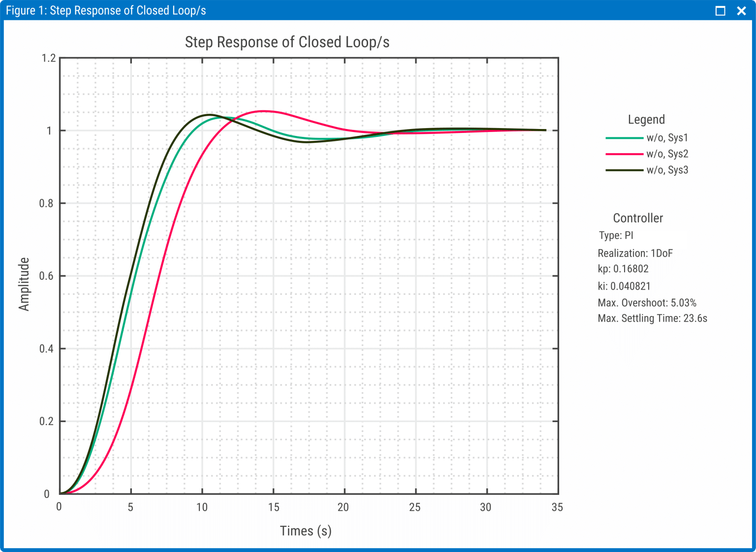Toggle visibility of 'w/o, Sys3' legend entry
The width and height of the screenshot is (756, 552).
pos(668,170)
